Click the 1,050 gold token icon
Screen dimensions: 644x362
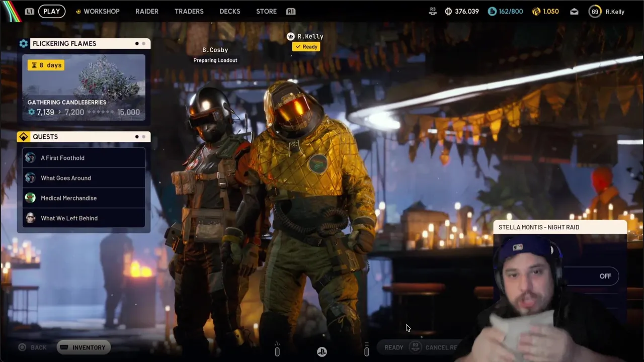tap(536, 11)
